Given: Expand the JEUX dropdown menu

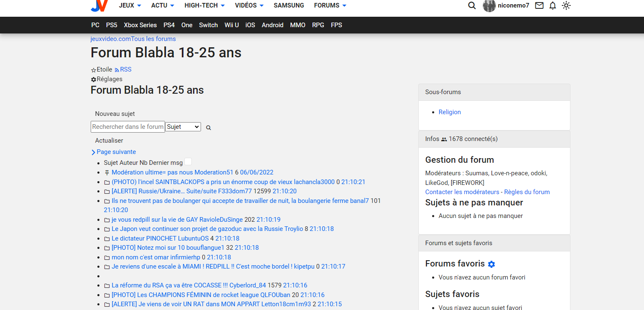Looking at the screenshot, I should [x=130, y=5].
